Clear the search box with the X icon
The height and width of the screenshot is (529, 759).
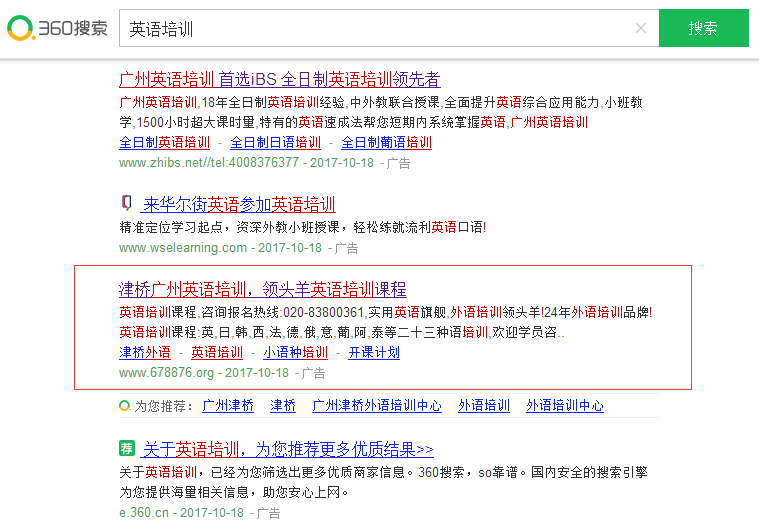pos(641,29)
